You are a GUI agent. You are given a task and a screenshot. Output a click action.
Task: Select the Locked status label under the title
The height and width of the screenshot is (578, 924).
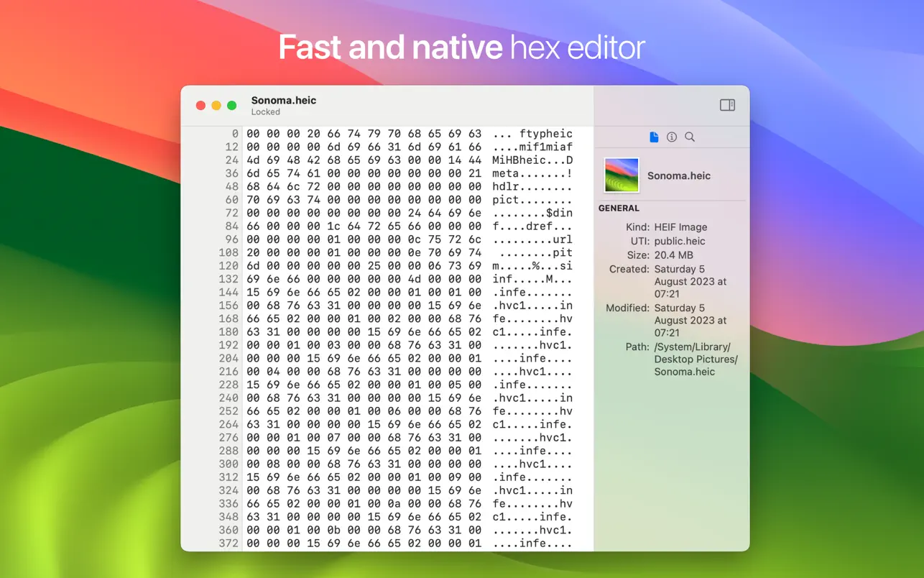(265, 111)
